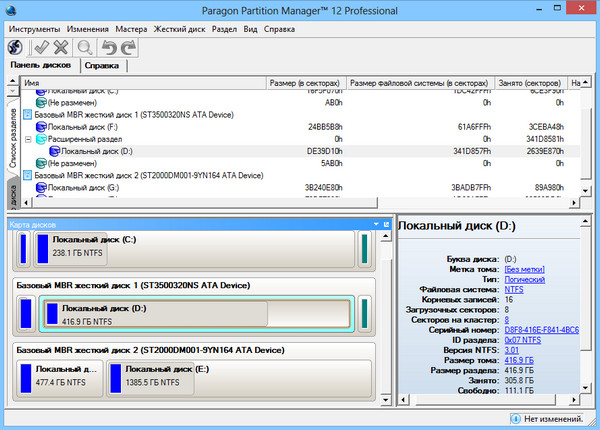600x430 pixels.
Task: Collapse the Расширенный раздел tree node
Action: pyautogui.click(x=27, y=139)
